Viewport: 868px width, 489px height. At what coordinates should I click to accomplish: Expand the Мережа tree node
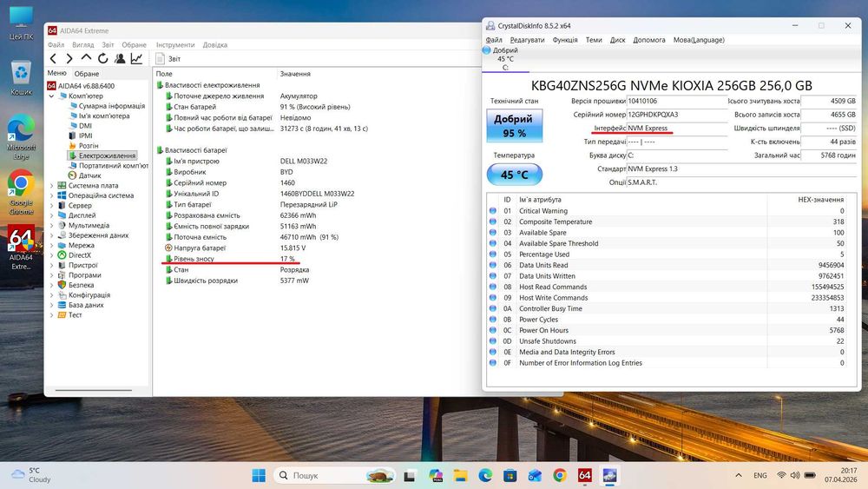pyautogui.click(x=51, y=245)
